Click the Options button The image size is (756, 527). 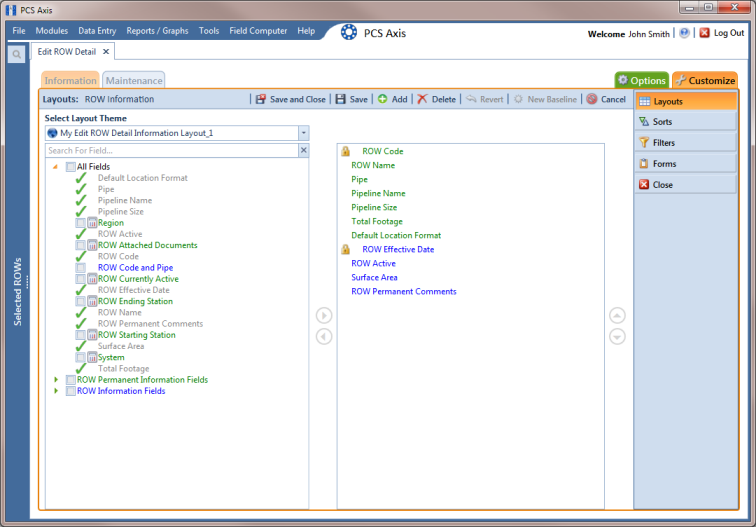pos(642,81)
